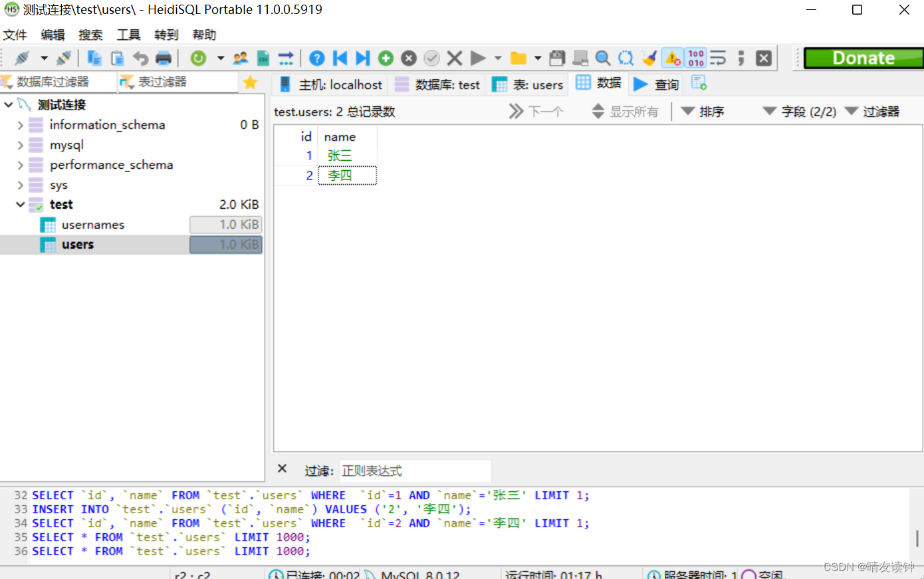
Task: Toggle the favorites star near table filter
Action: tap(251, 82)
